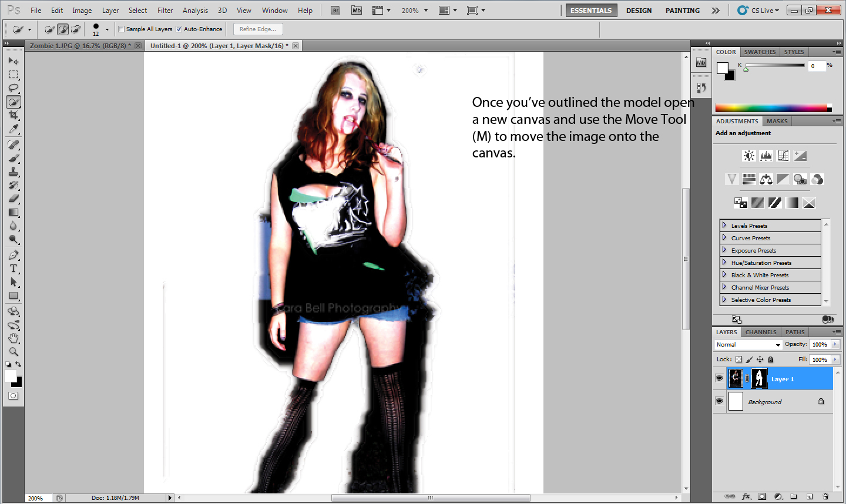Disable the Auto-Enhance checkbox
Screen dimensions: 846x504
179,28
